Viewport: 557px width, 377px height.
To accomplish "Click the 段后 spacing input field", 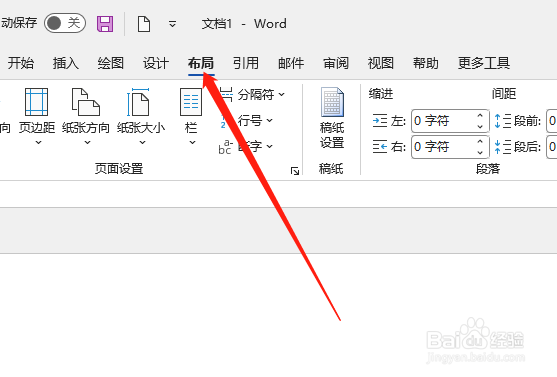I will coord(552,147).
